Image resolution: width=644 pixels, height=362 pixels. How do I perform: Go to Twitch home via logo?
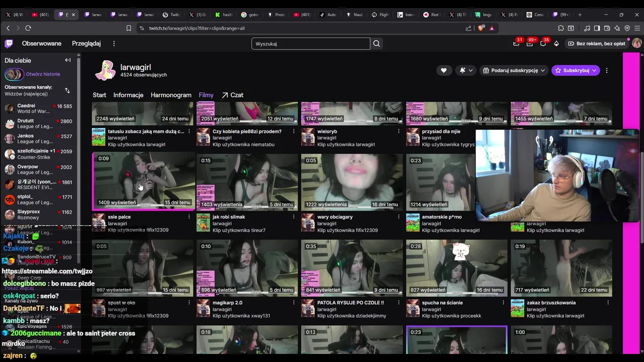(9, 44)
